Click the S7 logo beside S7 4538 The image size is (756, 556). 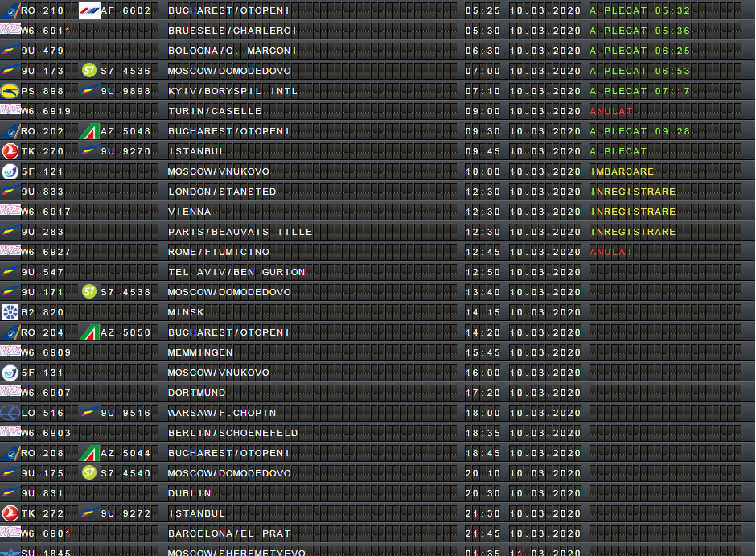point(89,291)
